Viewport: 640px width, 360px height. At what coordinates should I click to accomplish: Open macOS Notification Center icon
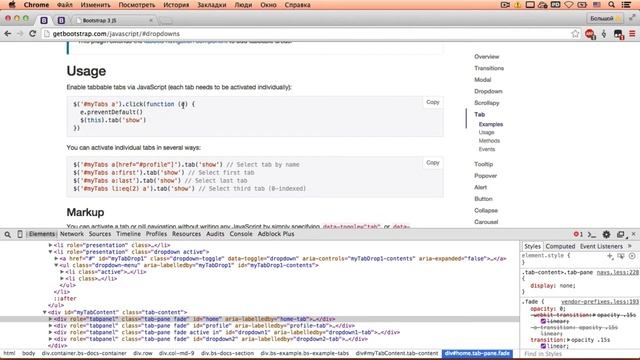[626, 5]
